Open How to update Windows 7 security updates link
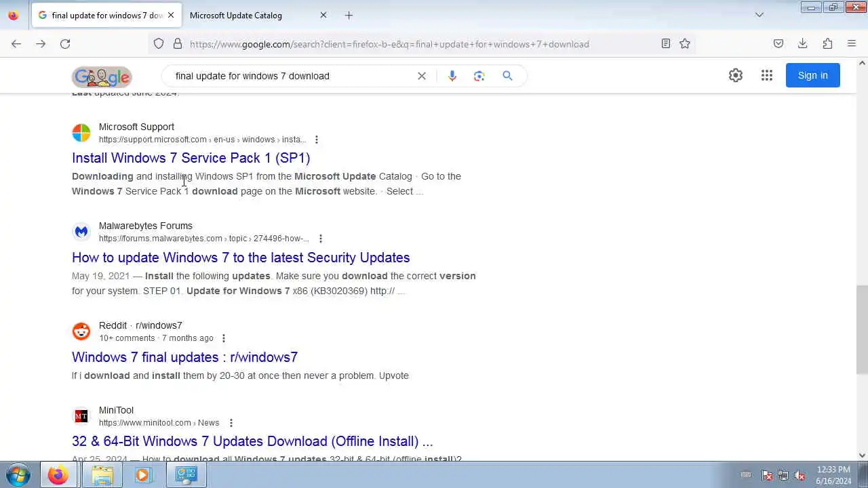Viewport: 868px width, 488px height. pyautogui.click(x=241, y=258)
